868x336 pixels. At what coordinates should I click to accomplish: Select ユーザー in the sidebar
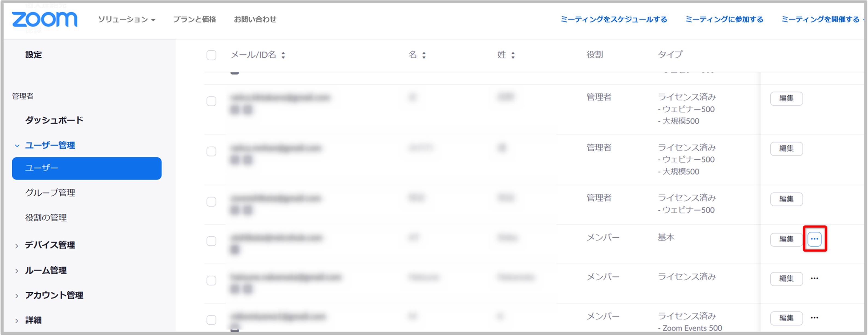pyautogui.click(x=87, y=168)
